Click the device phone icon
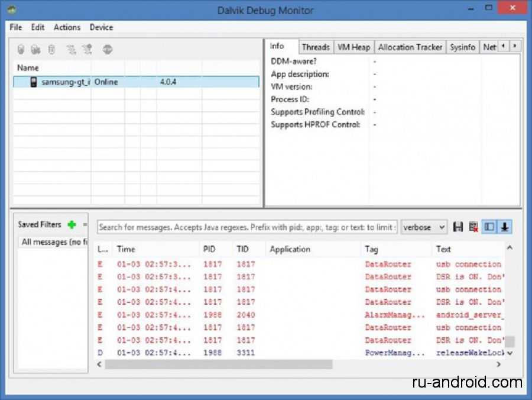Viewport: 532px width, 400px height. click(x=33, y=82)
